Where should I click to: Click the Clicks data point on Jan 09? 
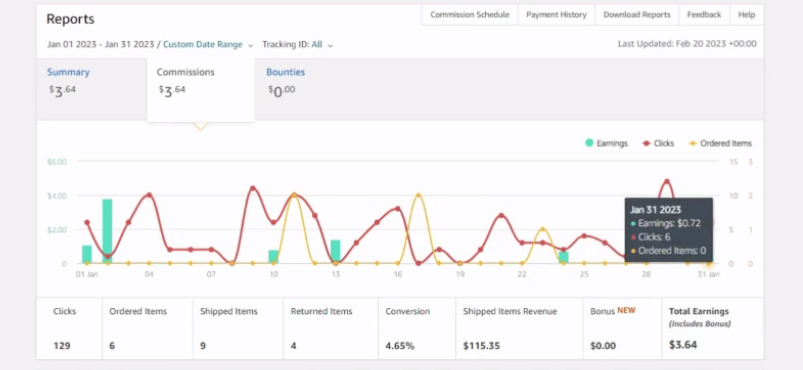tap(252, 188)
